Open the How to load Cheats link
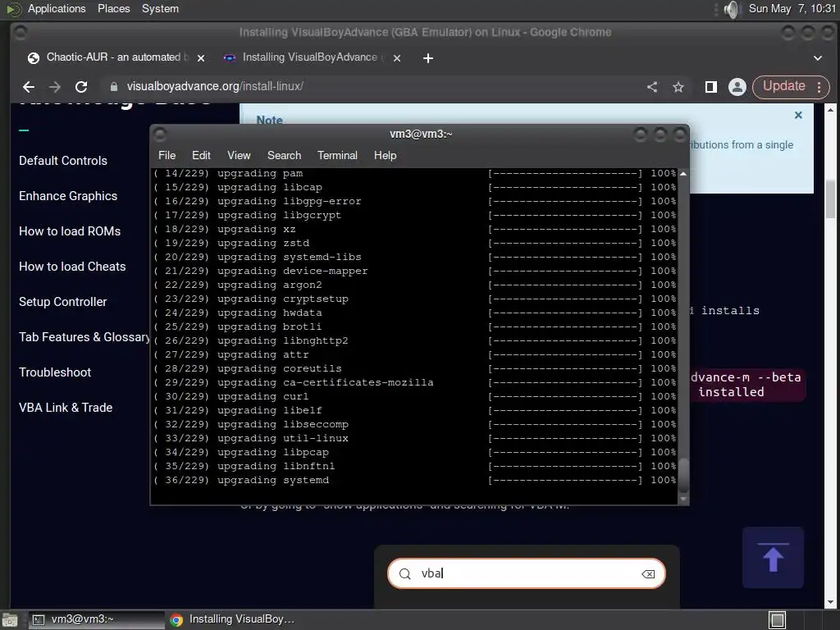 pos(72,267)
